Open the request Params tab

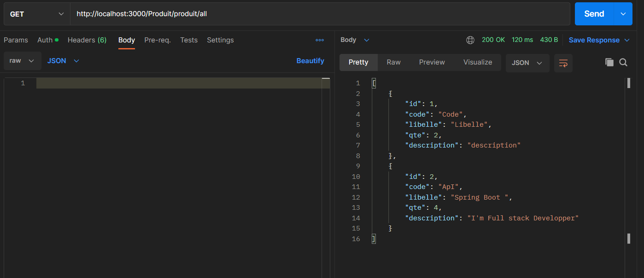point(16,40)
